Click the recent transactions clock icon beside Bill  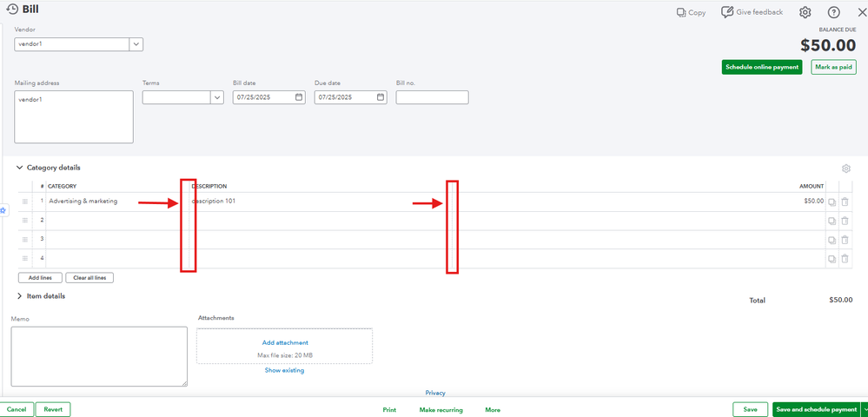coord(11,10)
